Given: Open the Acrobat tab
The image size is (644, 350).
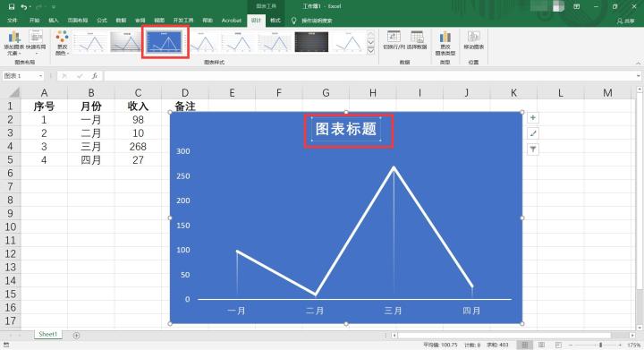Looking at the screenshot, I should click(x=232, y=21).
